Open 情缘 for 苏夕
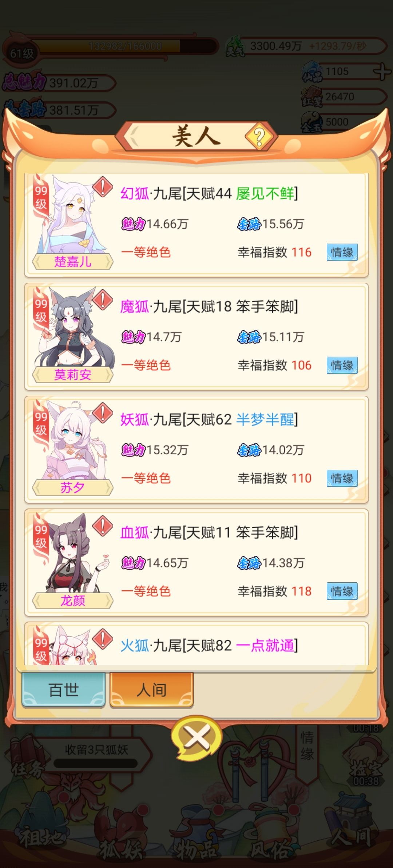The image size is (393, 868). coord(342,478)
